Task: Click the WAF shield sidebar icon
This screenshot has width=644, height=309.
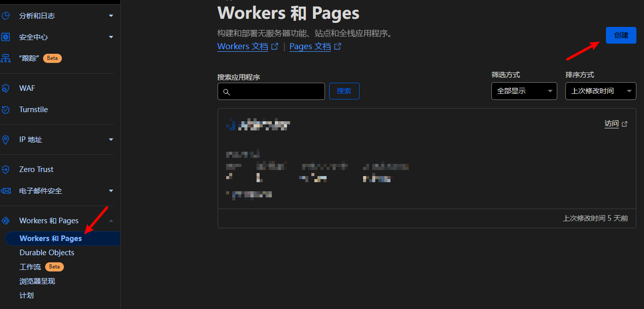Action: click(6, 88)
